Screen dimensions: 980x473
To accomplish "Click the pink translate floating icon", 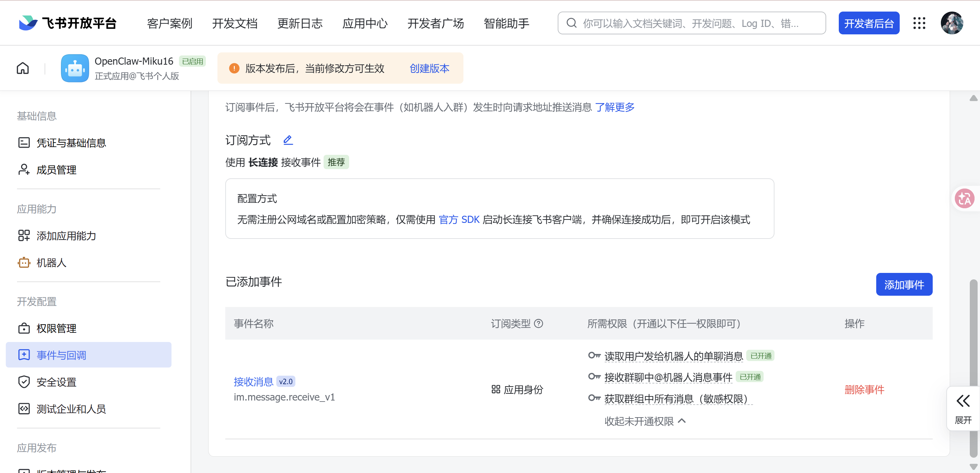I will (965, 198).
